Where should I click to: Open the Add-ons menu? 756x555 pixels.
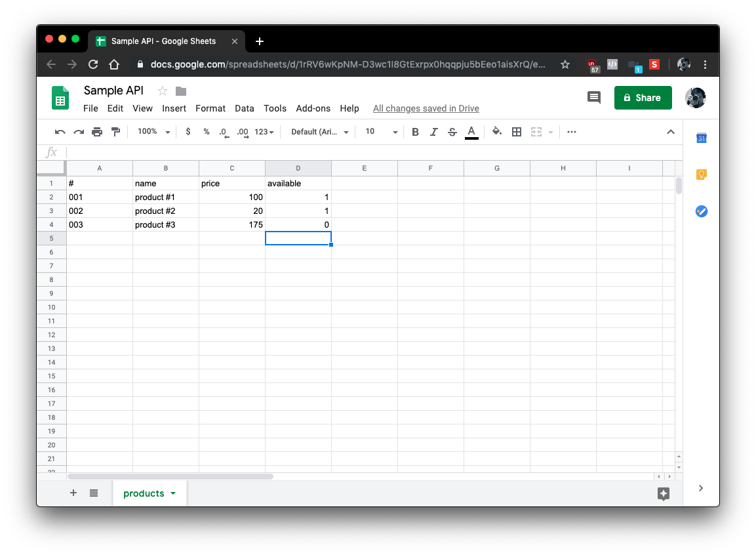pos(313,108)
